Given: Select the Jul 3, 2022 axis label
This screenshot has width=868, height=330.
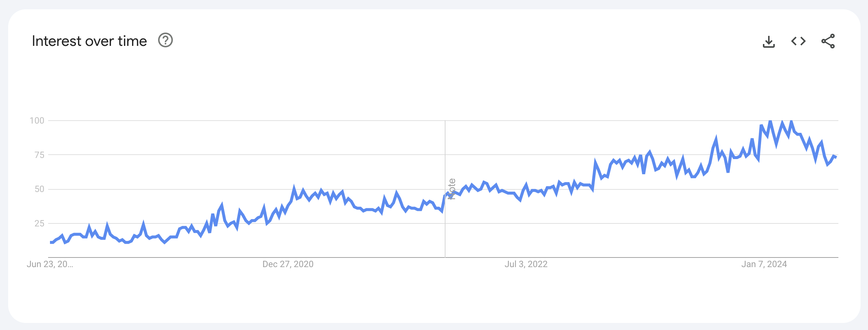Looking at the screenshot, I should (526, 264).
